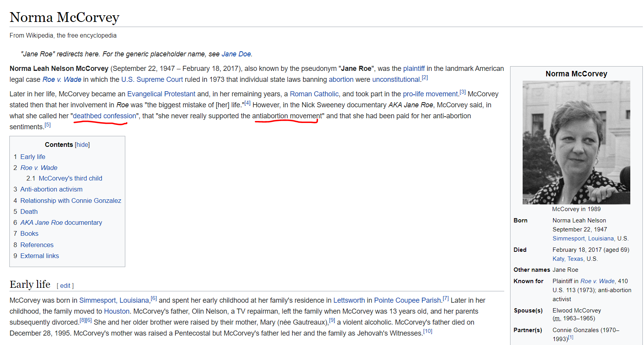Click the 'McCorvey in 1989' caption
The image size is (644, 345).
tap(576, 209)
